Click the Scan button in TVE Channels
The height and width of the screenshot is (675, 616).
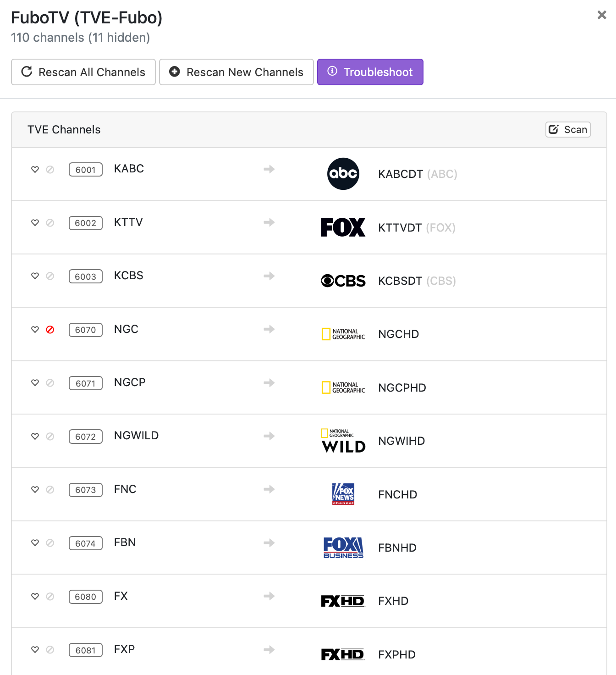coord(568,129)
